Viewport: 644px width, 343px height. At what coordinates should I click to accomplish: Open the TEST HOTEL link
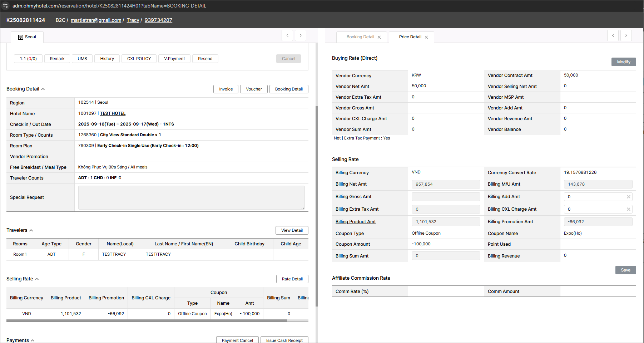113,113
